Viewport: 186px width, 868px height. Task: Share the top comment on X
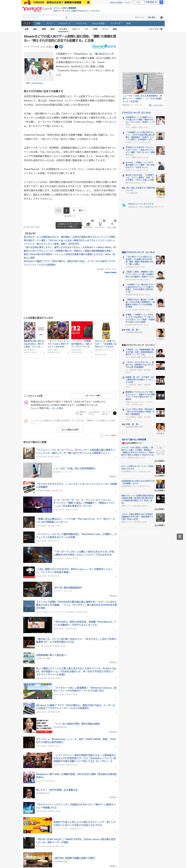tap(115, 413)
